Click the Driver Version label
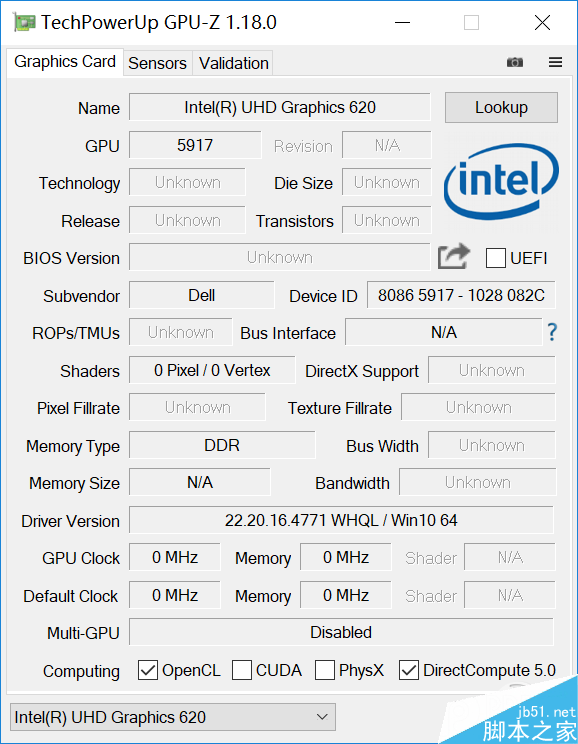Screen dimensions: 578x744 (x=70, y=521)
